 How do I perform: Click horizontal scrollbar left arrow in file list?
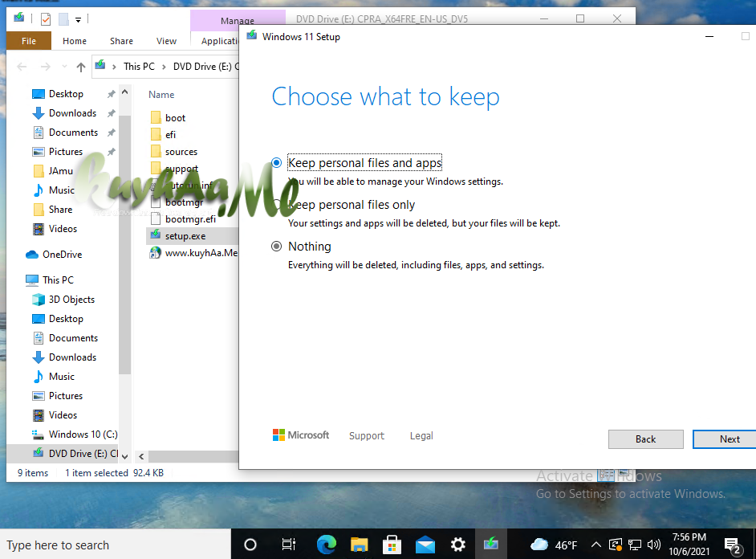[141, 456]
